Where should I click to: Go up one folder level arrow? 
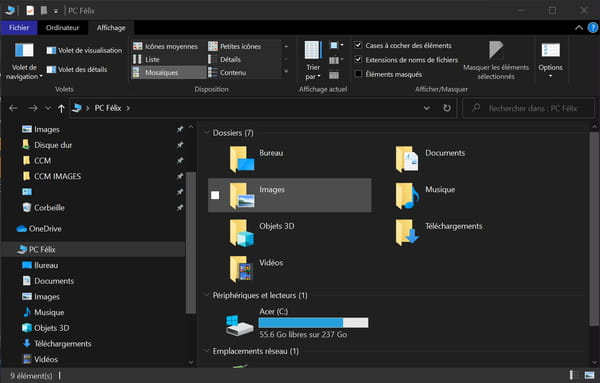61,108
